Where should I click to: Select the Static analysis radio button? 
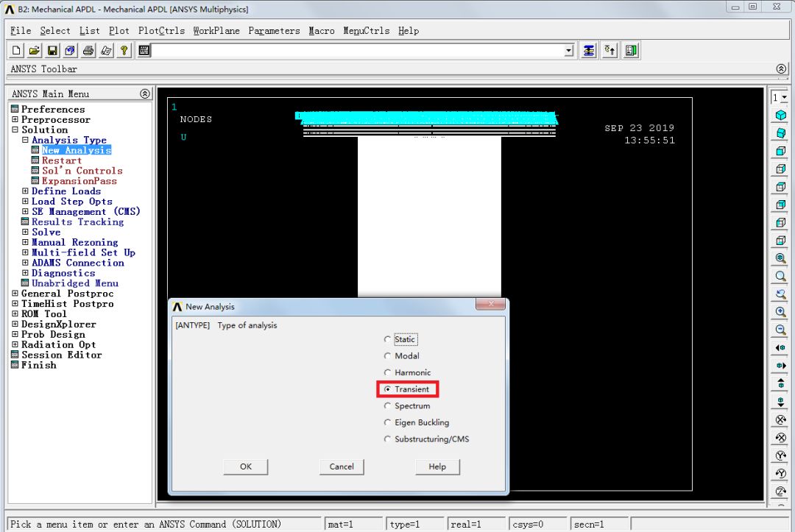click(x=388, y=339)
